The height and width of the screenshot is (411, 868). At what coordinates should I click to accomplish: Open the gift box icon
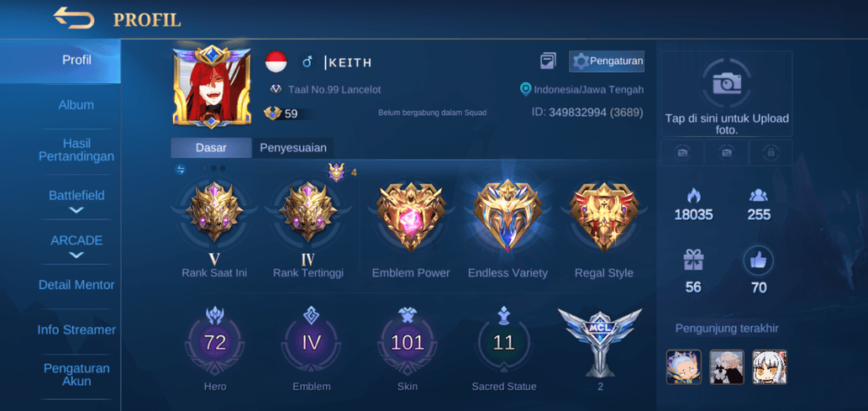click(693, 261)
